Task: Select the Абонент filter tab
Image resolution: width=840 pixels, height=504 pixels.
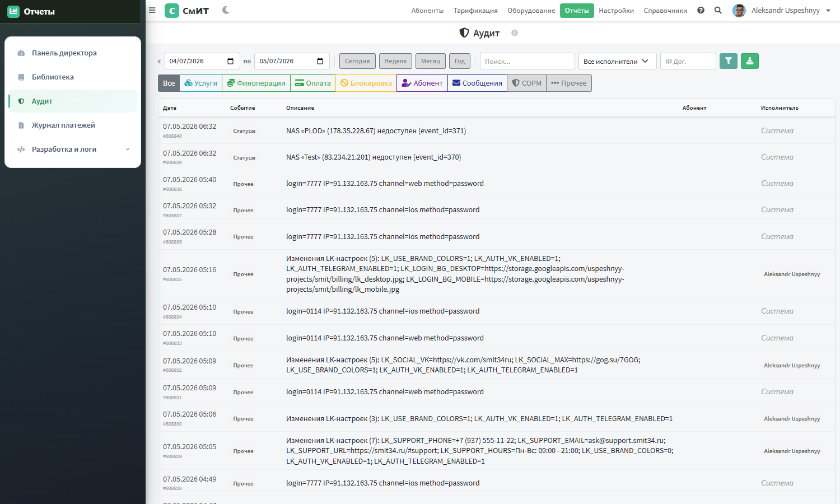Action: (x=422, y=83)
